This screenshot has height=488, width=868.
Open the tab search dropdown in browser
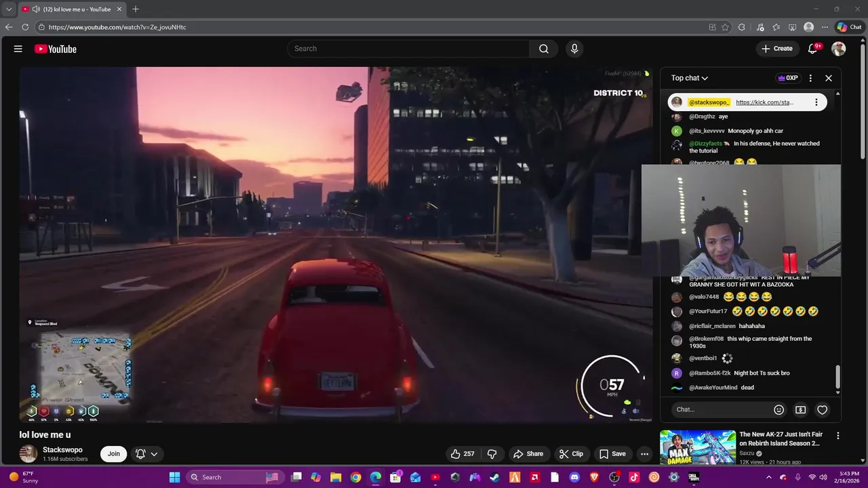8,9
